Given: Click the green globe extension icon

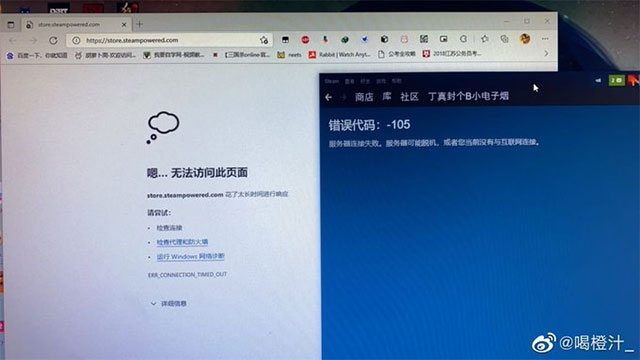Looking at the screenshot, I should point(345,40).
